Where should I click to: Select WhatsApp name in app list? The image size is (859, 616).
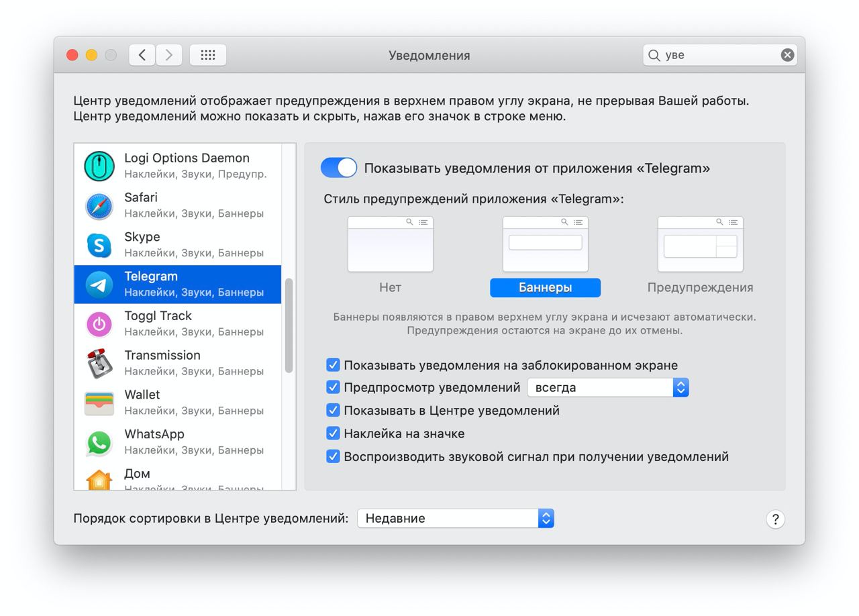[154, 434]
